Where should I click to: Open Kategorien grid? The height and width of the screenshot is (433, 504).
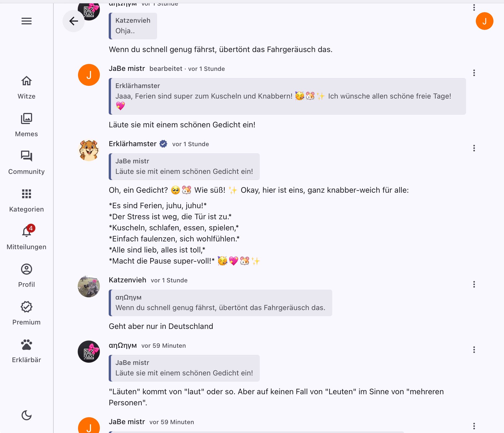(27, 200)
